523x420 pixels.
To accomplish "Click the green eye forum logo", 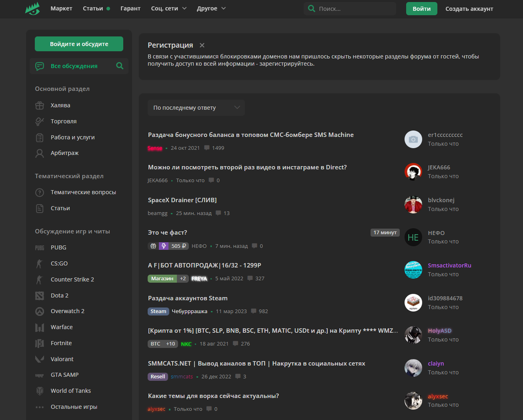I will (x=32, y=8).
